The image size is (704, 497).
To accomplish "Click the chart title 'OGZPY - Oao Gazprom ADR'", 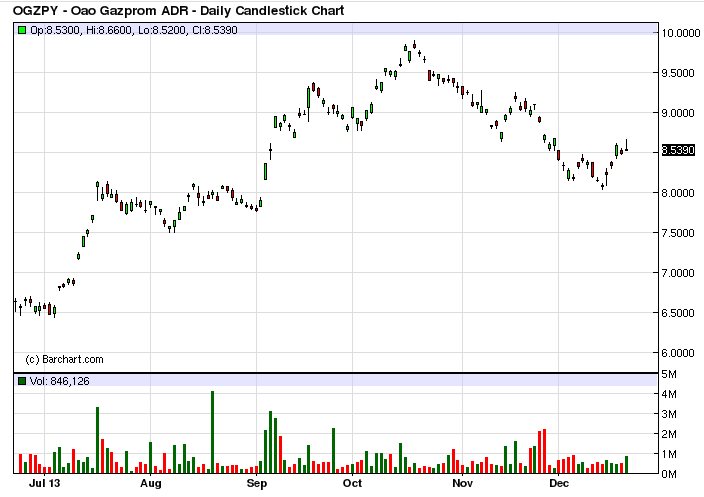I will tap(101, 10).
